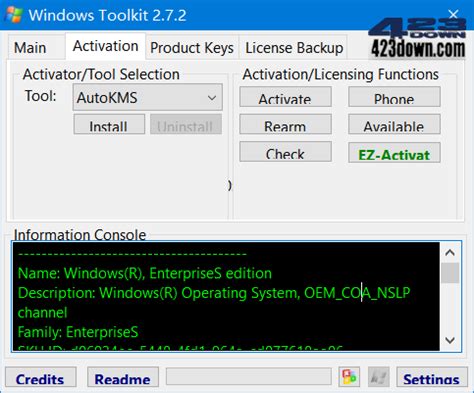Open the Credits button
Image resolution: width=474 pixels, height=393 pixels.
coord(41,377)
